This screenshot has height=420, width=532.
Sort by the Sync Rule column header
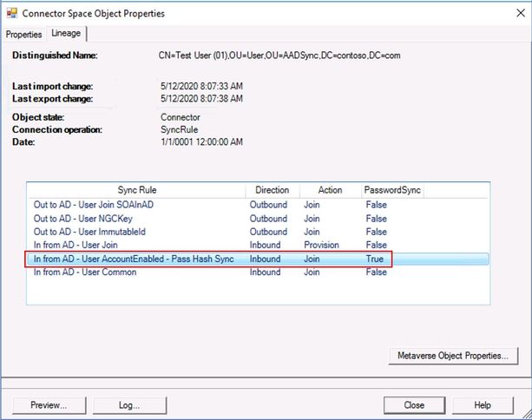click(137, 190)
